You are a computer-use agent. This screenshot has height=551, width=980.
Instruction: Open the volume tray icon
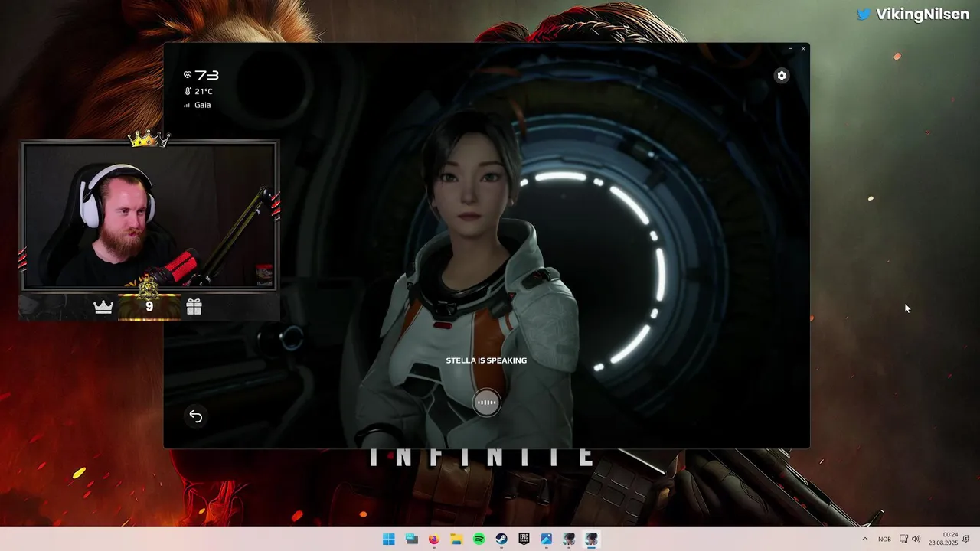916,540
